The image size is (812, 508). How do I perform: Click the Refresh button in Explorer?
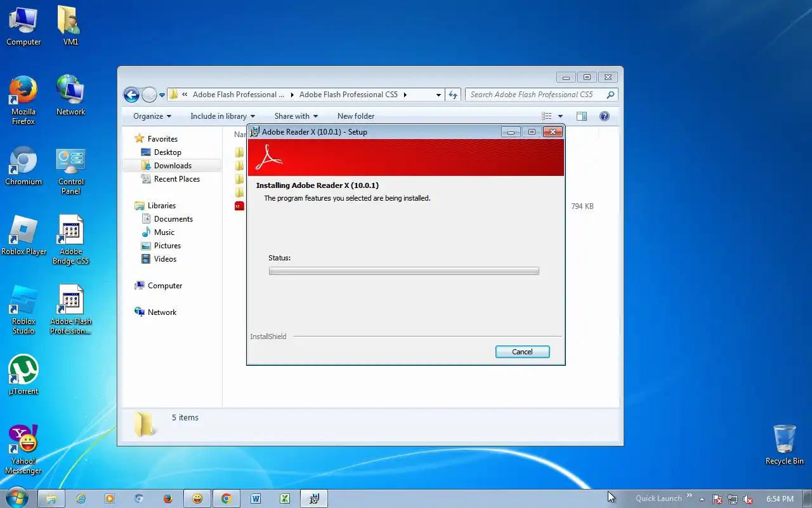click(x=453, y=95)
